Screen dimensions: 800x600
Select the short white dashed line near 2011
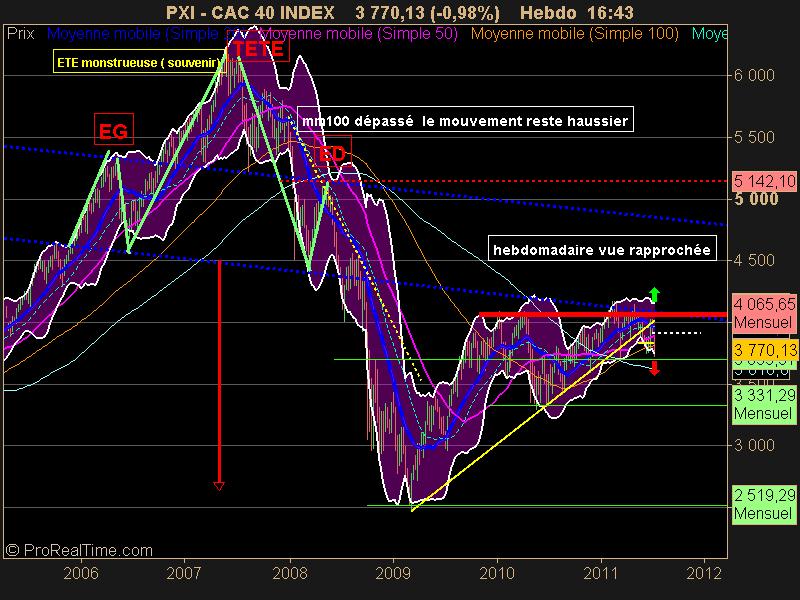[x=678, y=333]
